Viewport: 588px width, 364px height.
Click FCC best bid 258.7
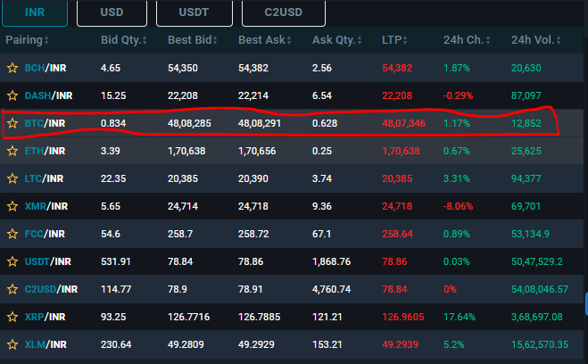pos(180,234)
